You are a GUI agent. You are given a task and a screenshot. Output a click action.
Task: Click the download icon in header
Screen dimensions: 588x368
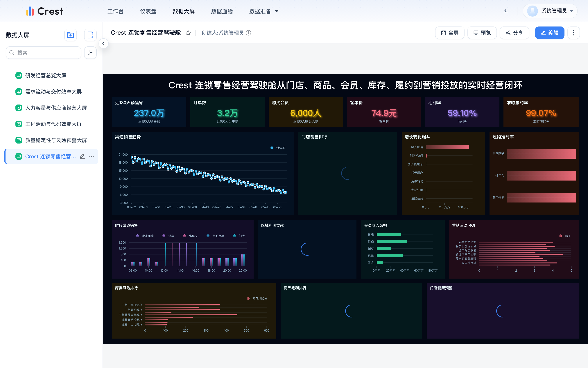pyautogui.click(x=506, y=11)
